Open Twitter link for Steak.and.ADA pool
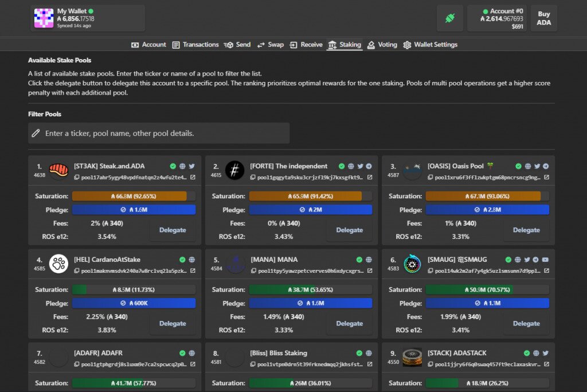Screen dimensions: 587x392 pyautogui.click(x=192, y=166)
